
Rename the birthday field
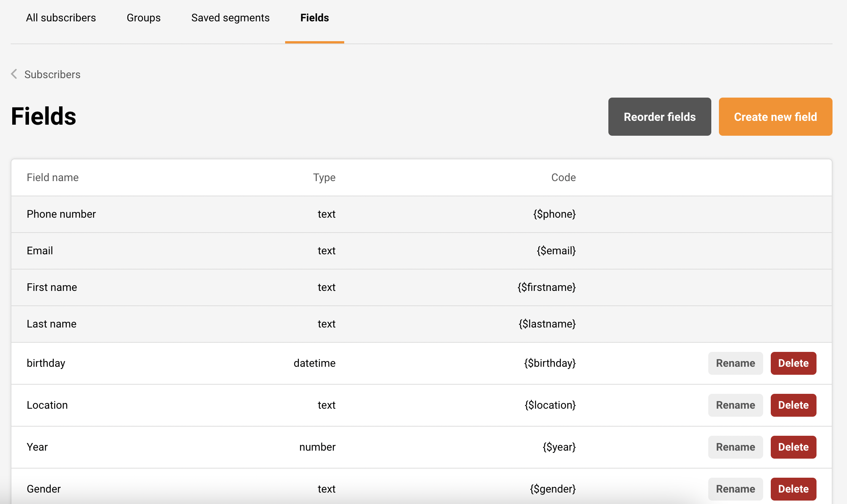(x=735, y=363)
